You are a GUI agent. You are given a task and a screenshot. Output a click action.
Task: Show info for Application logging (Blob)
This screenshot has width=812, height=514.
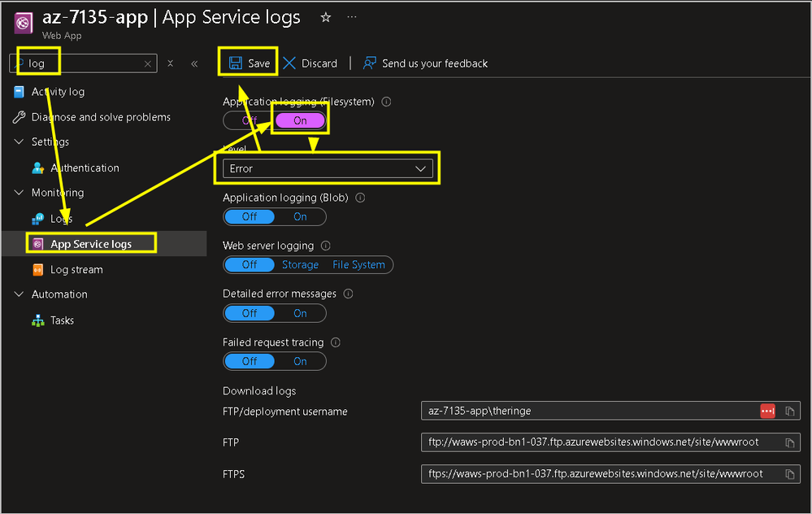360,198
